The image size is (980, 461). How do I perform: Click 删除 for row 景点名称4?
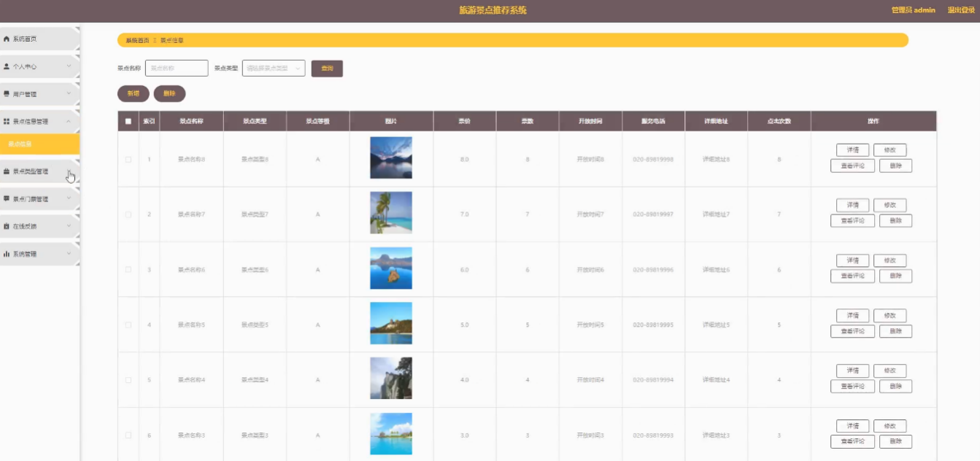(895, 387)
